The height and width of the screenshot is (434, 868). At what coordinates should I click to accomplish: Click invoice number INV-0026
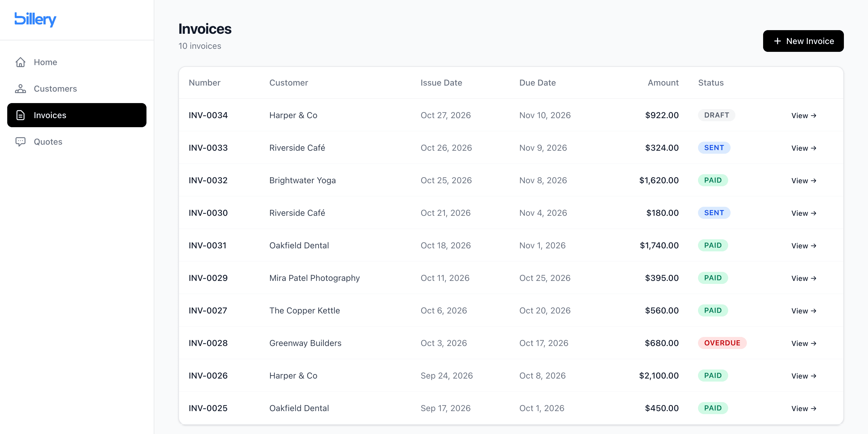pos(208,375)
